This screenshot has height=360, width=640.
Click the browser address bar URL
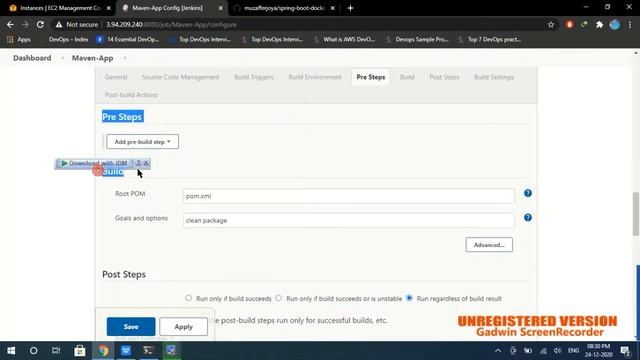(171, 24)
